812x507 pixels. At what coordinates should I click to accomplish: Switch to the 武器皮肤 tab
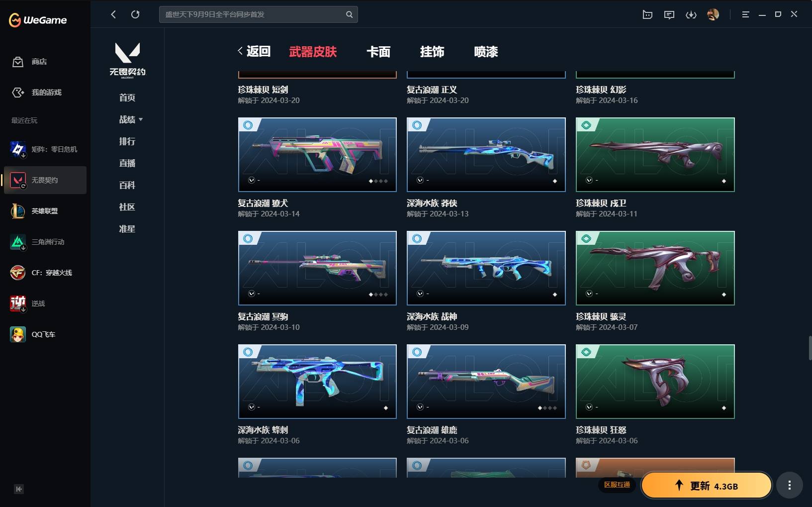click(313, 51)
